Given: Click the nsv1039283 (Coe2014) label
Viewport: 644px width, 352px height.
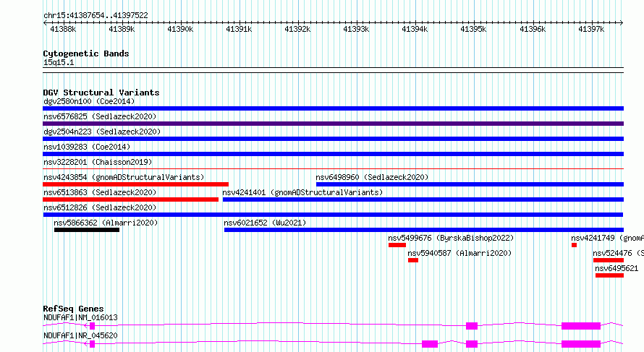Looking at the screenshot, I should click(87, 147).
